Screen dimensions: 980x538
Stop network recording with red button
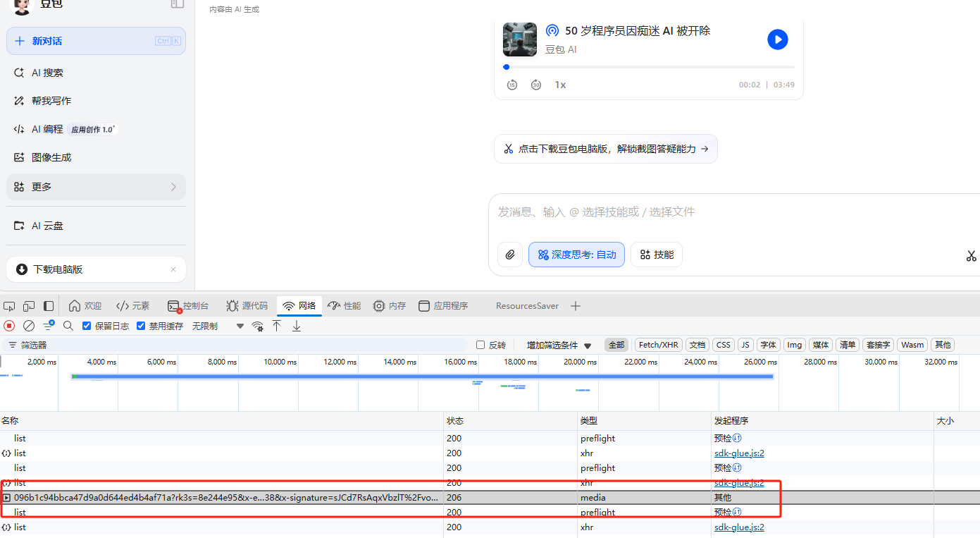point(9,326)
